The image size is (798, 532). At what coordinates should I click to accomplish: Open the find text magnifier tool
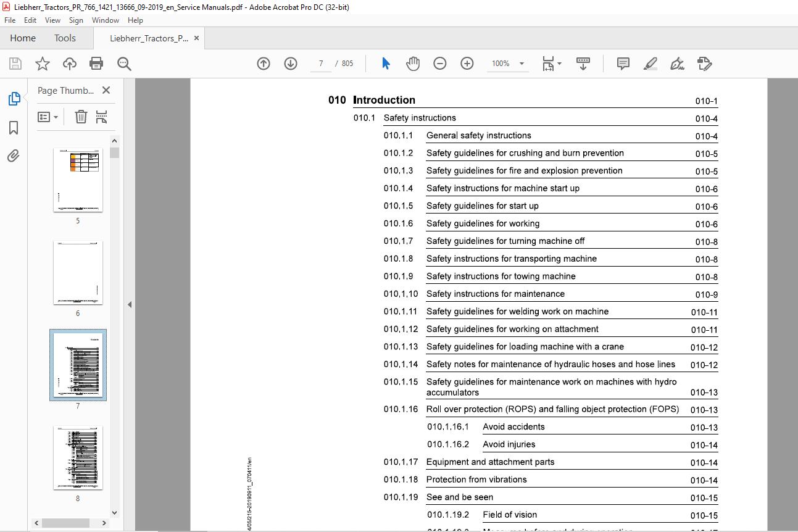124,64
